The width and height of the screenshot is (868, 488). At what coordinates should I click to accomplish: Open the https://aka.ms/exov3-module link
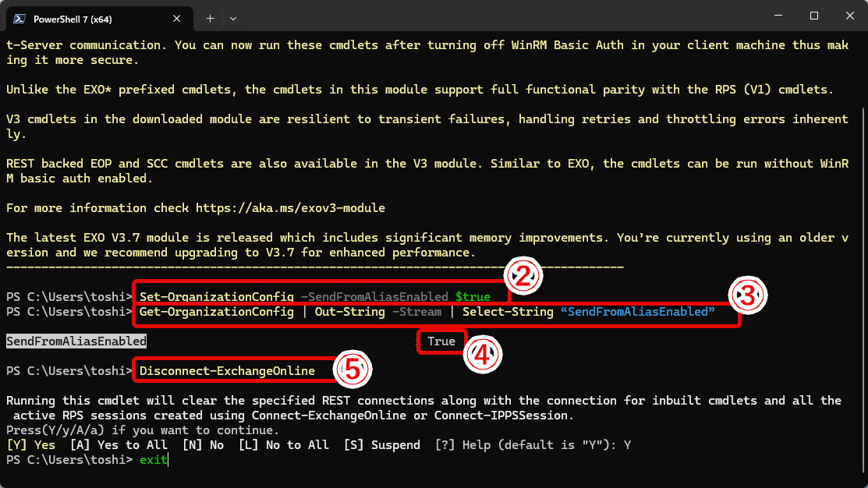290,208
